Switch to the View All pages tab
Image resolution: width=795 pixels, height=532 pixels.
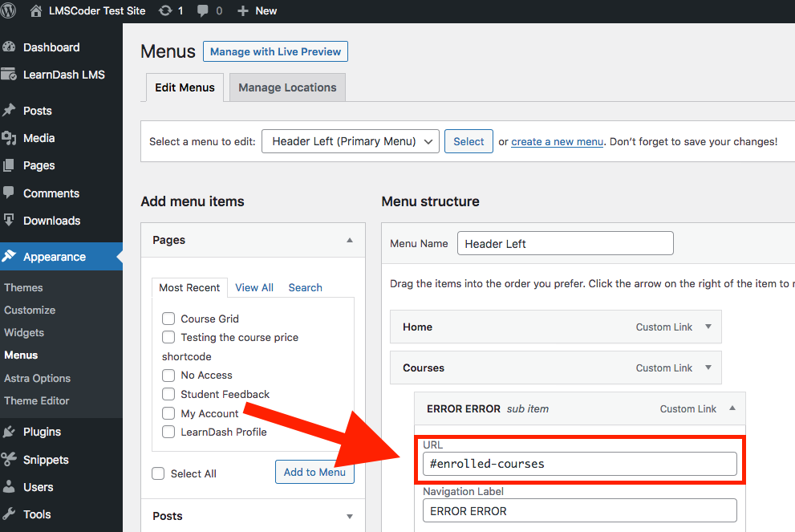point(254,287)
